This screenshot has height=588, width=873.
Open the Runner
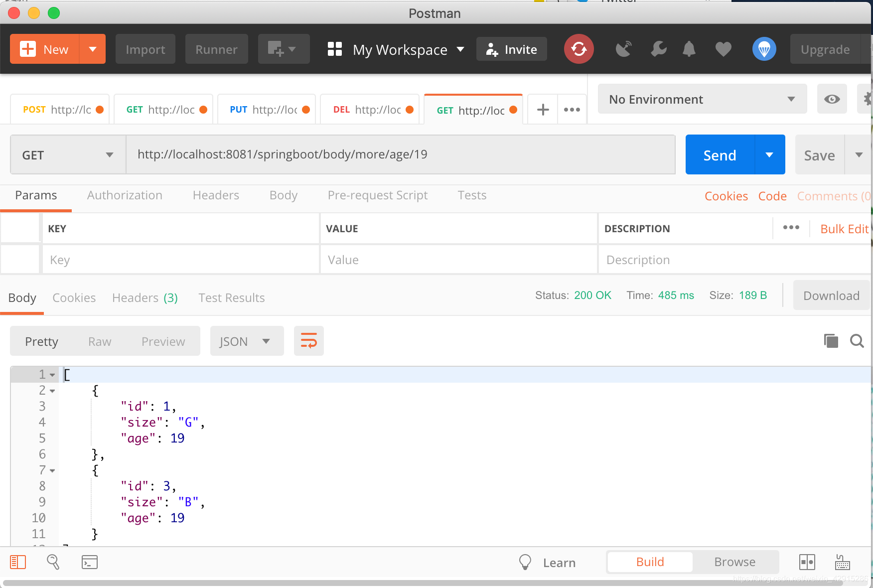pyautogui.click(x=216, y=49)
